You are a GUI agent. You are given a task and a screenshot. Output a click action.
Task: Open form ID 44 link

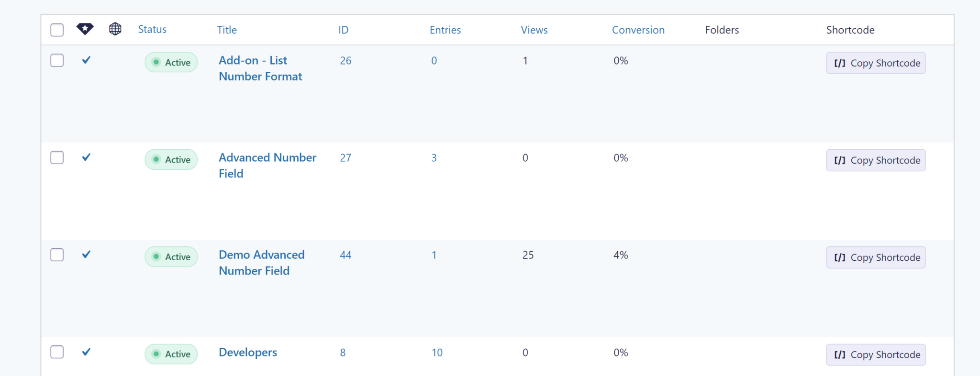coord(345,255)
